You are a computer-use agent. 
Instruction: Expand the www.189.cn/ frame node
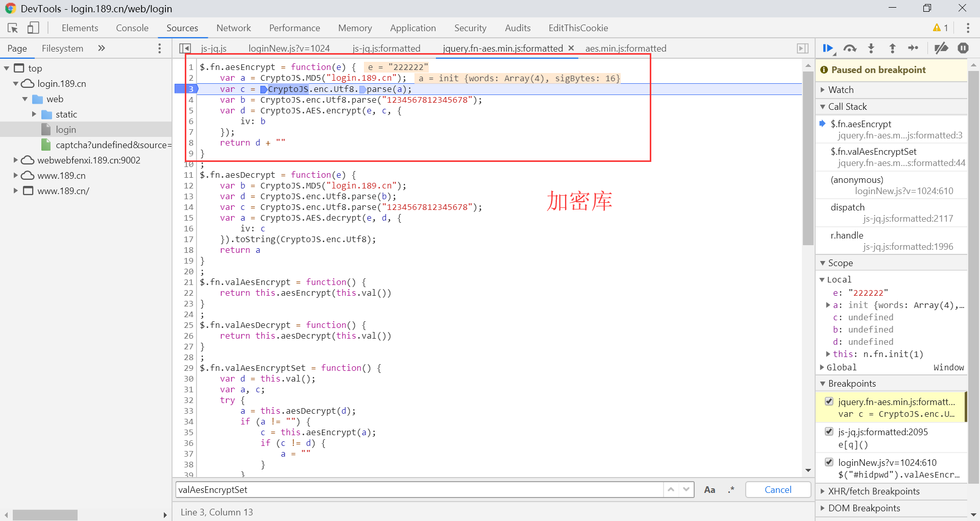pyautogui.click(x=16, y=191)
